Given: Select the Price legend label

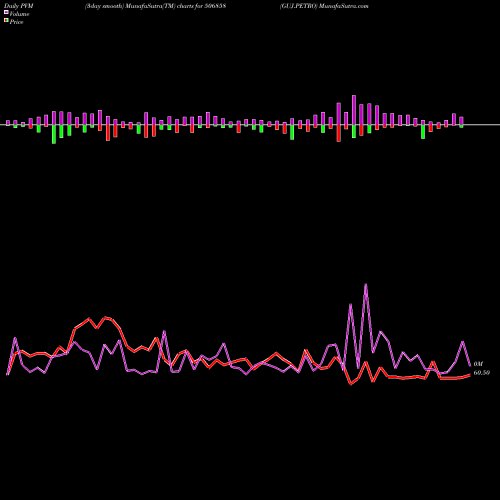Looking at the screenshot, I should (x=16, y=22).
